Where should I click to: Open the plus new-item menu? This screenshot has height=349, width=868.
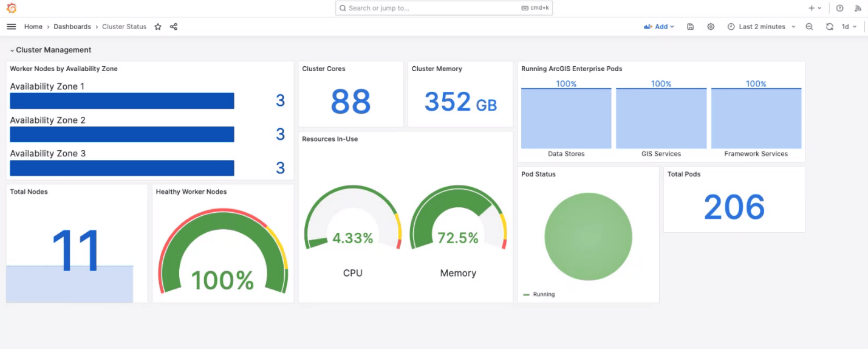(815, 9)
